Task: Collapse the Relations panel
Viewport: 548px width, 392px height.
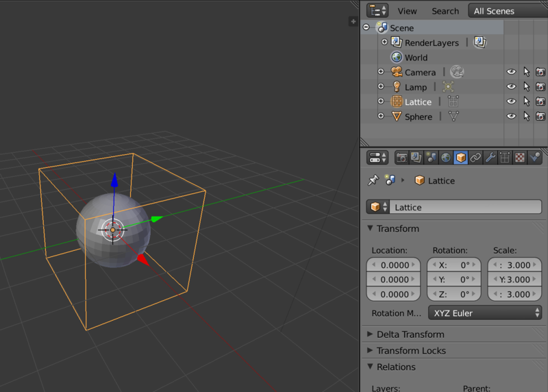Action: [370, 366]
